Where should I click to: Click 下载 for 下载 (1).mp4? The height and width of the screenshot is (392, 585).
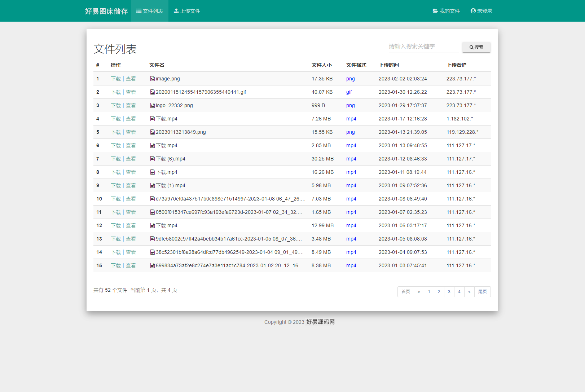click(x=116, y=185)
